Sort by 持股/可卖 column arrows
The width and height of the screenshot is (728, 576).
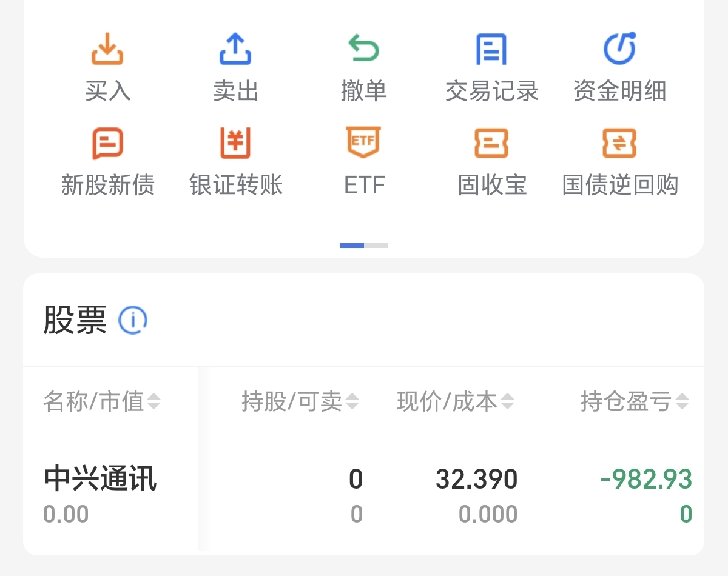tap(352, 401)
